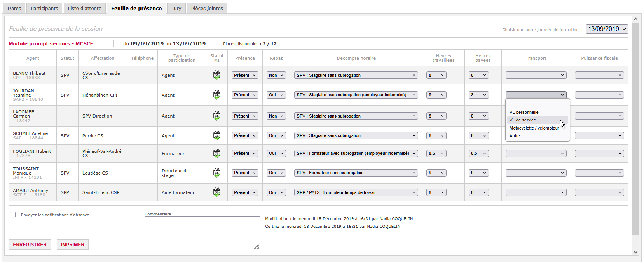Click the vertical scrollbar thumb

click(635, 128)
